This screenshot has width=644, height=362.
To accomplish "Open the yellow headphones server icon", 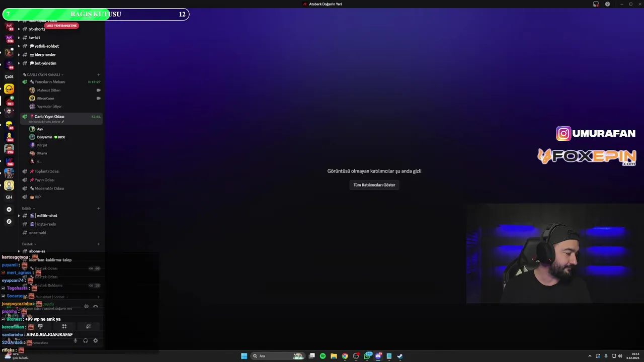I will point(9,89).
